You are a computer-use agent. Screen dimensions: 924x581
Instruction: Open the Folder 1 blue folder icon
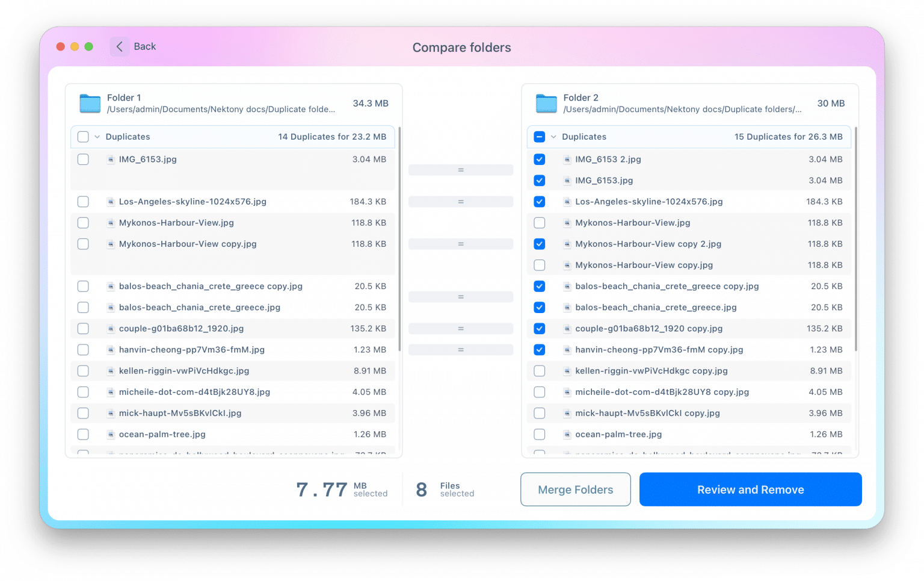pyautogui.click(x=89, y=103)
